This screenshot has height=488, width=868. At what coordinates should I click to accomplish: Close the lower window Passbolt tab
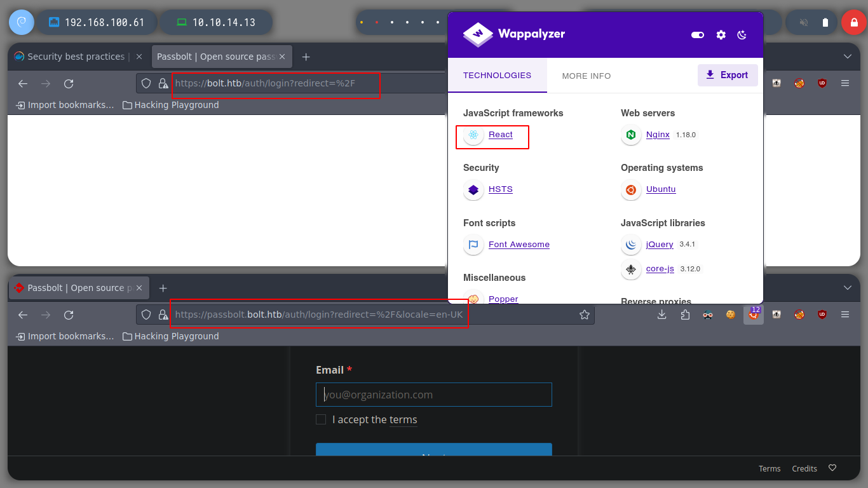(x=139, y=288)
